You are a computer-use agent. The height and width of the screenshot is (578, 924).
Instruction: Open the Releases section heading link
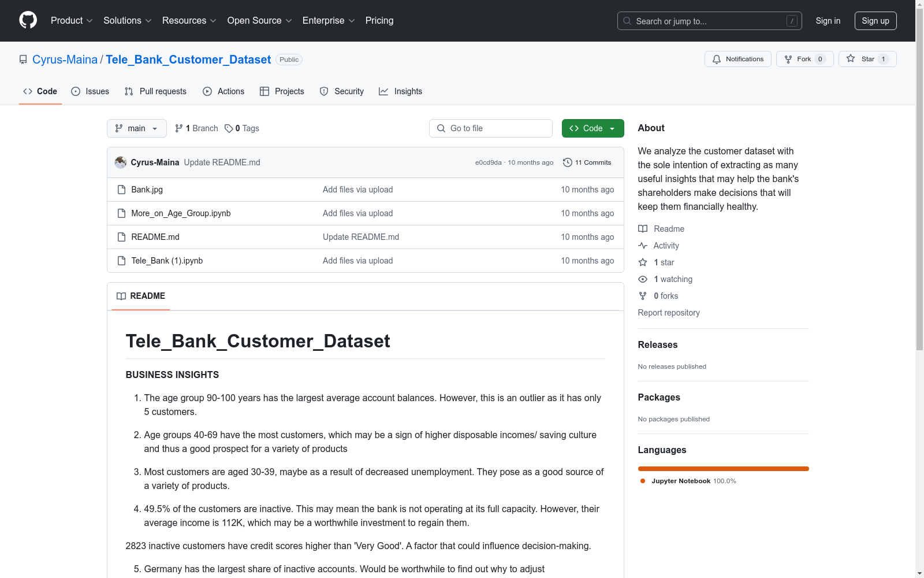[658, 344]
